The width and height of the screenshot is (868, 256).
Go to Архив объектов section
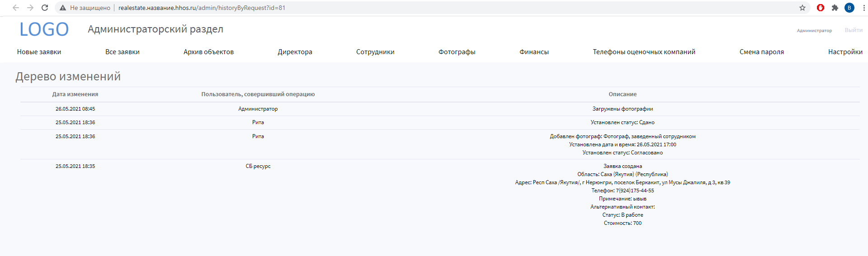click(x=208, y=52)
